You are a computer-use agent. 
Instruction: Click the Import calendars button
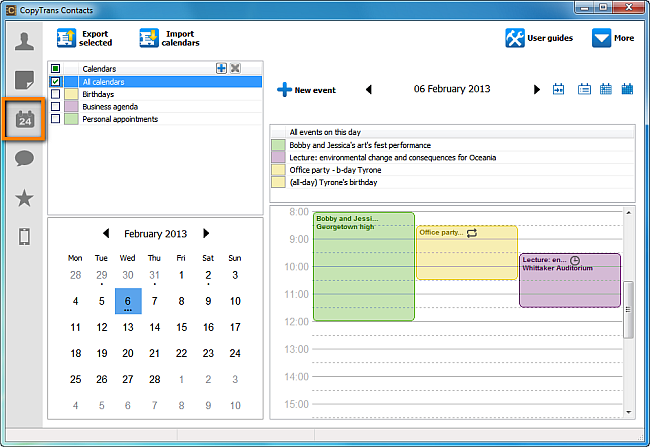point(170,38)
